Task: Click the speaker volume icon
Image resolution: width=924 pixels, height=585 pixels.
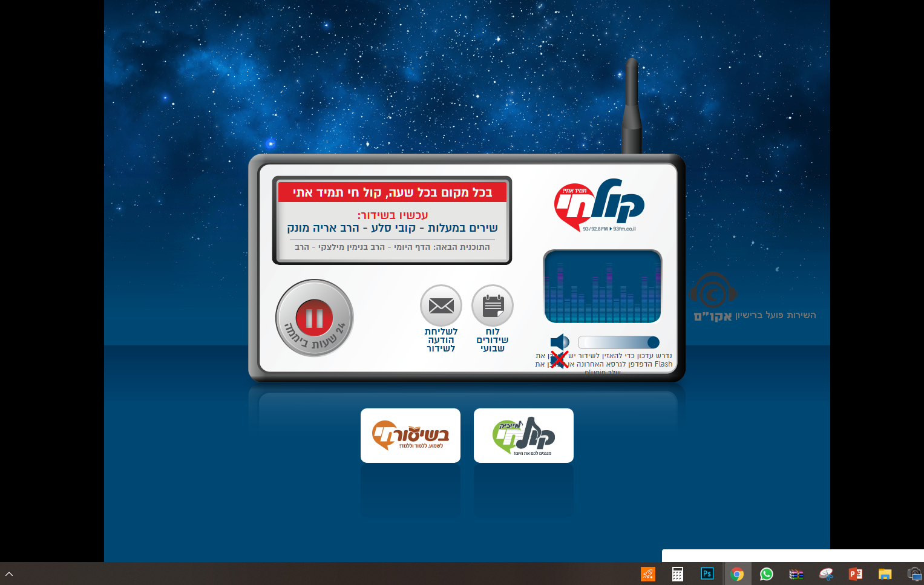Action: pos(559,342)
